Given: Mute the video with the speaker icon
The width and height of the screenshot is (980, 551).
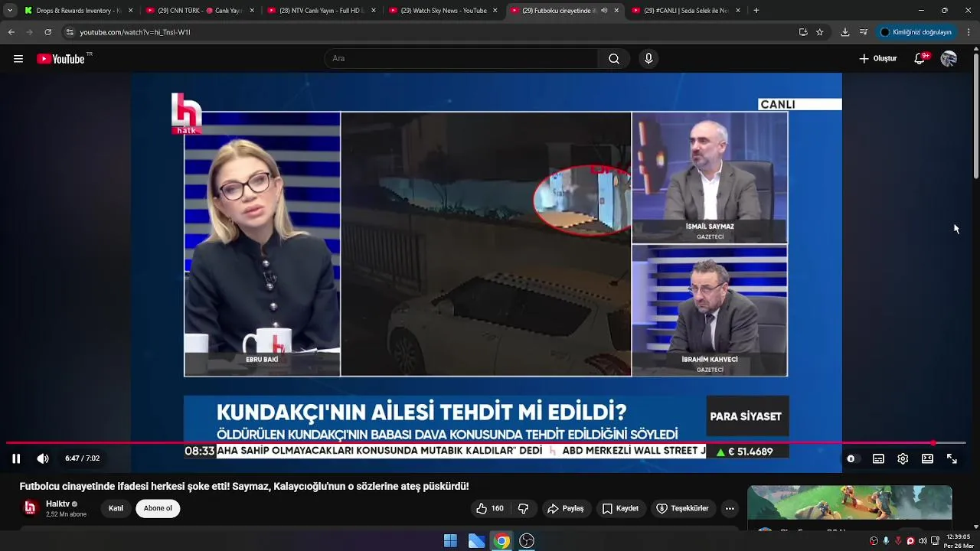Looking at the screenshot, I should (x=43, y=458).
